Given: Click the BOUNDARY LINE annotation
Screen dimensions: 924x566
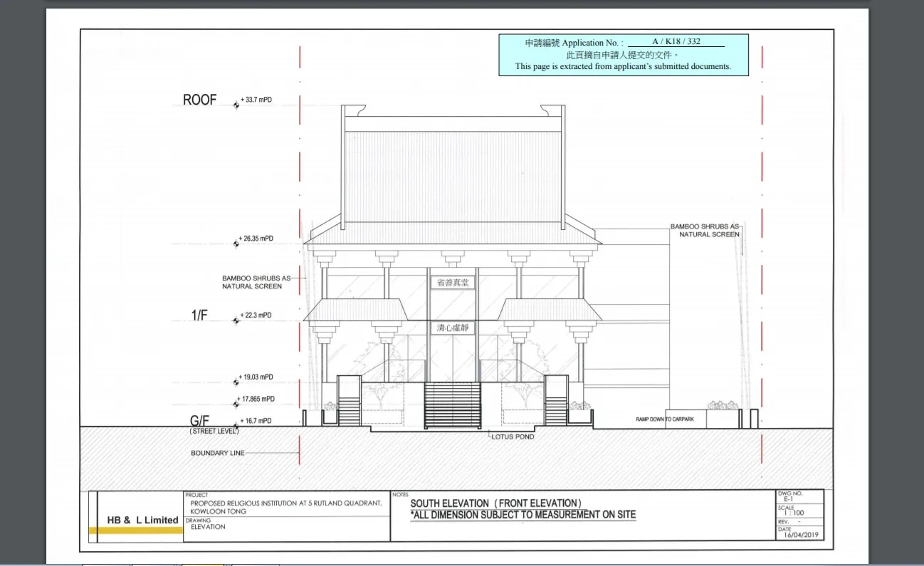Looking at the screenshot, I should pos(218,453).
